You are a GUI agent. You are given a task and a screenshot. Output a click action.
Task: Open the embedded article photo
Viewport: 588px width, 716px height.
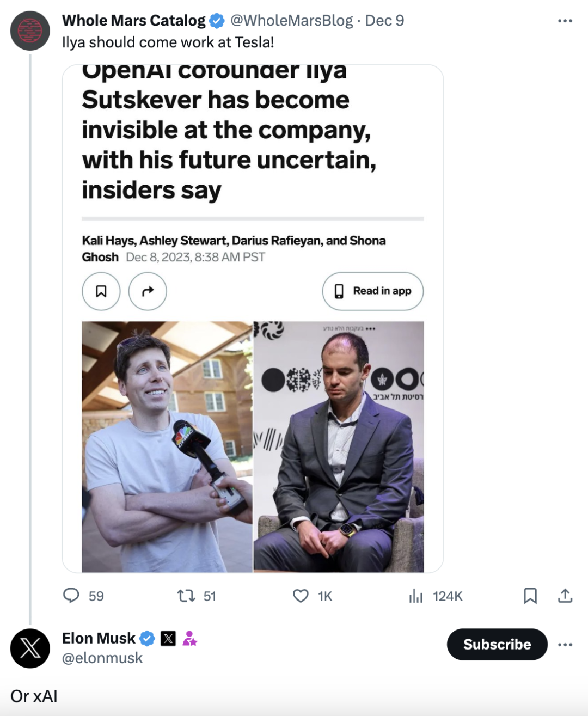click(253, 446)
